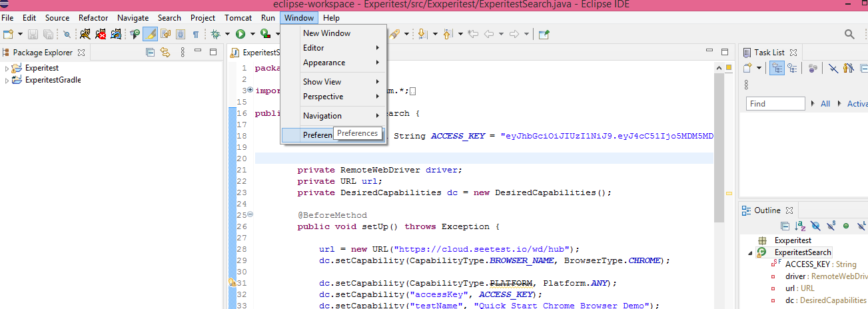Screen dimensions: 868x309
Task: Start Tomcat with the cat icon
Action: coord(85,34)
